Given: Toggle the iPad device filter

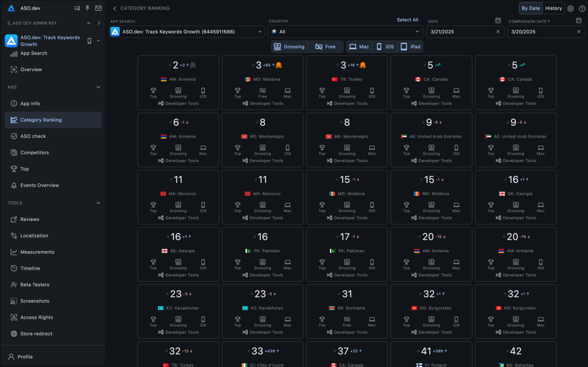Looking at the screenshot, I should coord(410,46).
